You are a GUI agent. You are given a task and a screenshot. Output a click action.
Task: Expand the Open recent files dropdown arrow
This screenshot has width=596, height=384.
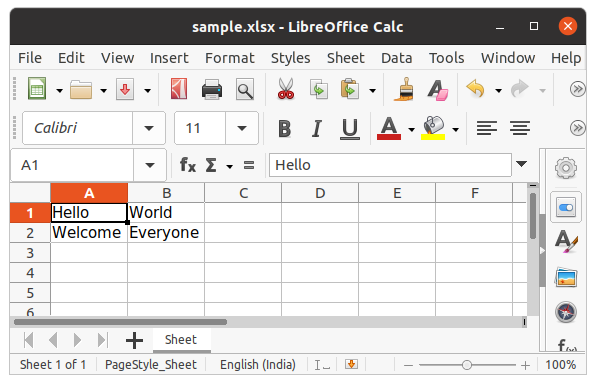[x=103, y=90]
